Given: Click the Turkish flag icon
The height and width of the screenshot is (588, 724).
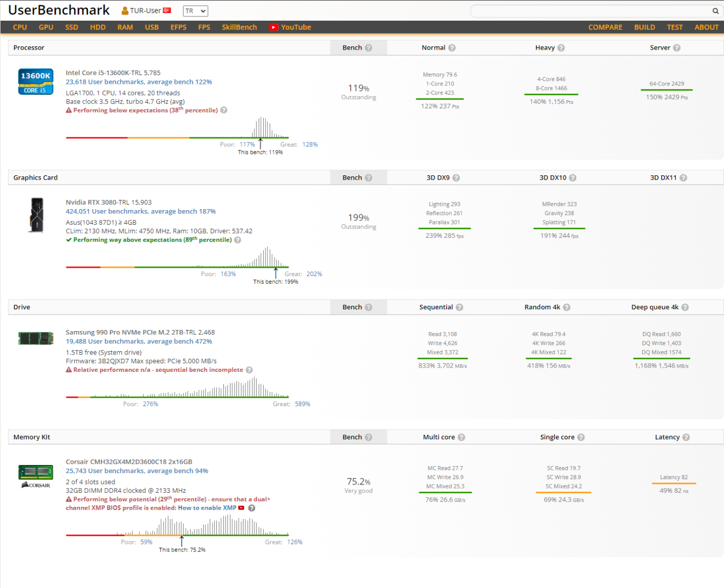Looking at the screenshot, I should pos(167,10).
